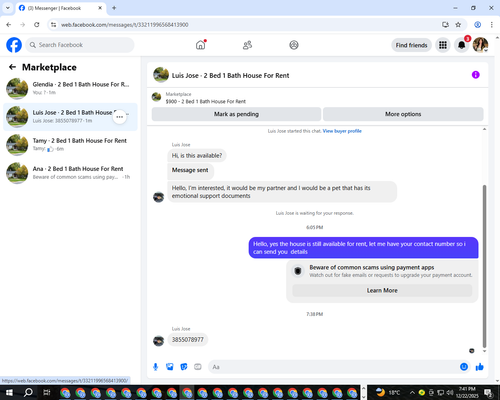The height and width of the screenshot is (400, 500).
Task: Click the Find friends button
Action: [x=411, y=45]
